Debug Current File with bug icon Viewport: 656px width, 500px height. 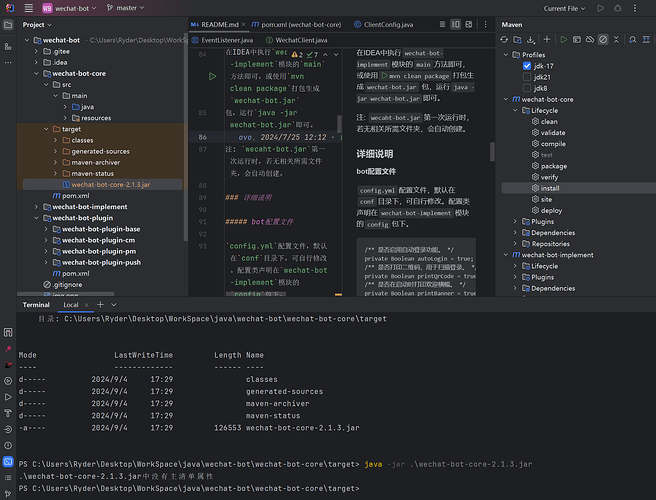618,8
